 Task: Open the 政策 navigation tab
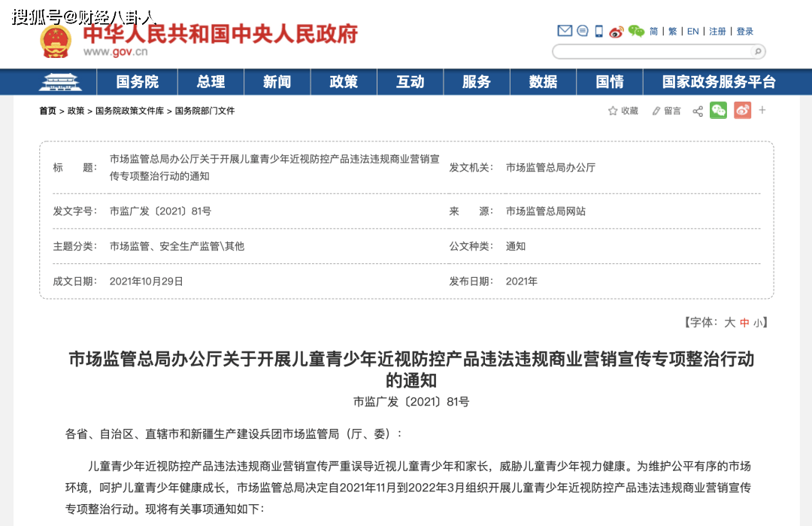coord(344,82)
